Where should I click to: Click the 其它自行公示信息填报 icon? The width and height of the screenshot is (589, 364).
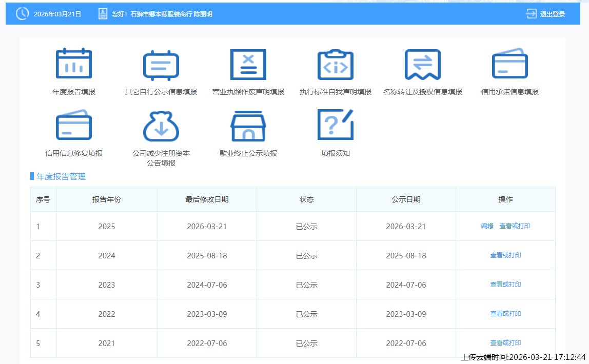point(161,66)
